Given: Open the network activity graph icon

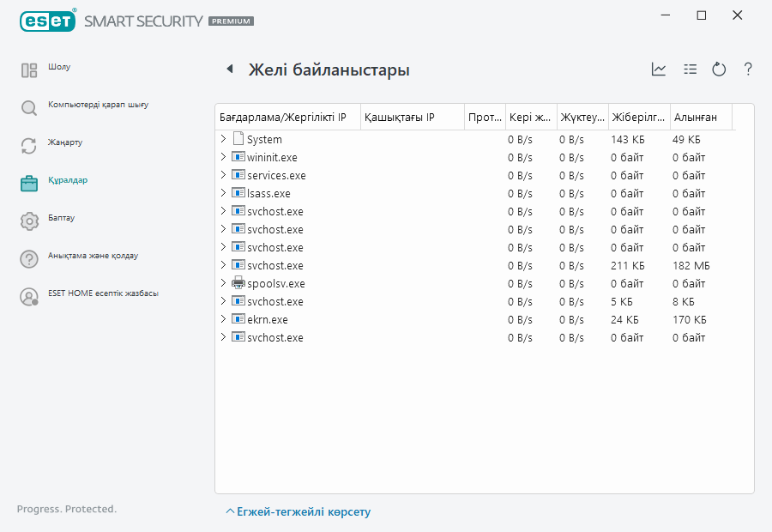Looking at the screenshot, I should tap(659, 70).
